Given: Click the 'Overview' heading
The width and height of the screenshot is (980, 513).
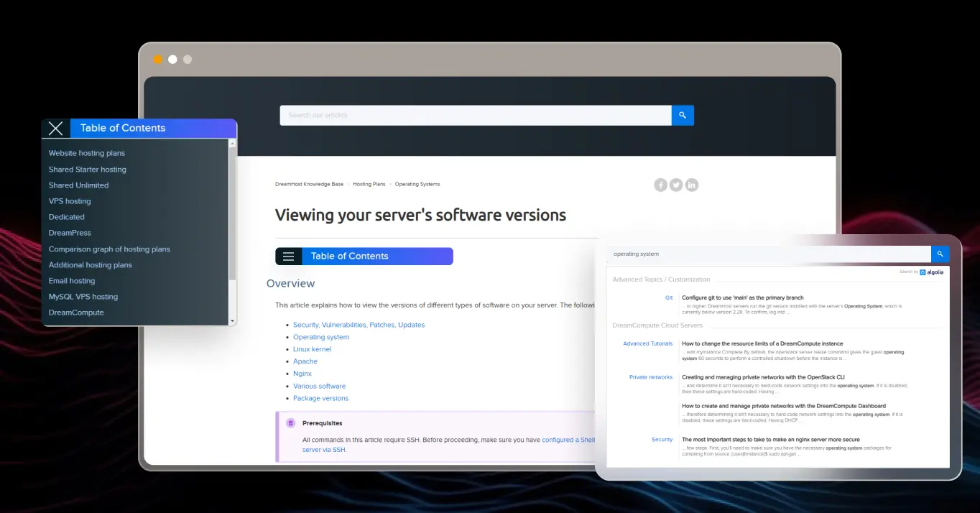Looking at the screenshot, I should tap(290, 283).
